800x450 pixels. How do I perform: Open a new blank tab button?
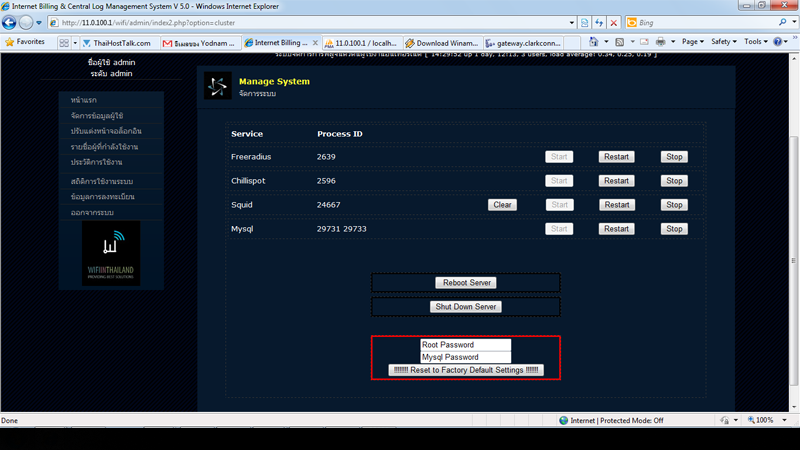[572, 43]
